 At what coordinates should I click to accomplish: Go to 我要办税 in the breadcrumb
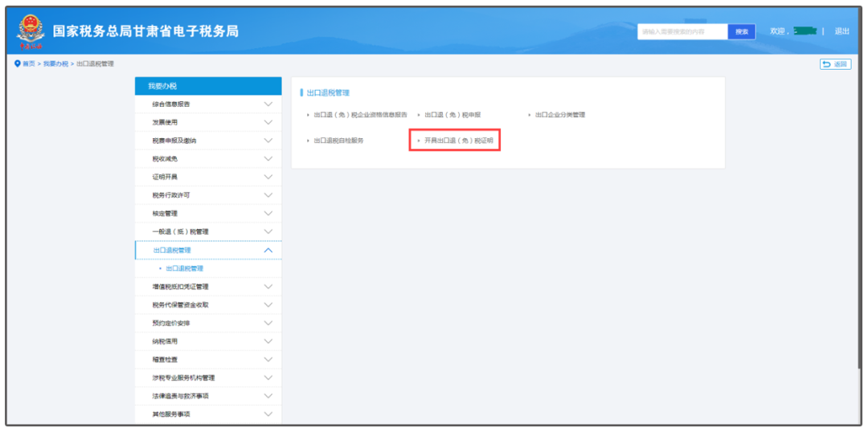[55, 64]
